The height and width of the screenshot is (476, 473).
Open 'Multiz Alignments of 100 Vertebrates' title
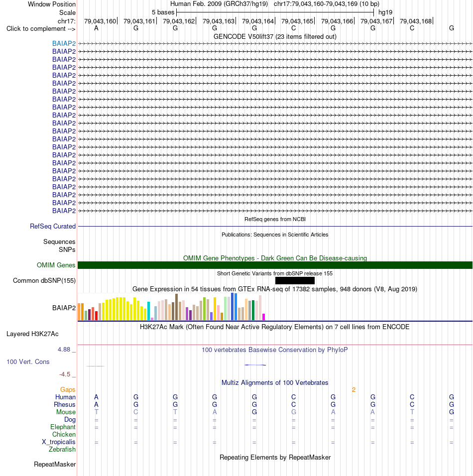click(x=275, y=382)
